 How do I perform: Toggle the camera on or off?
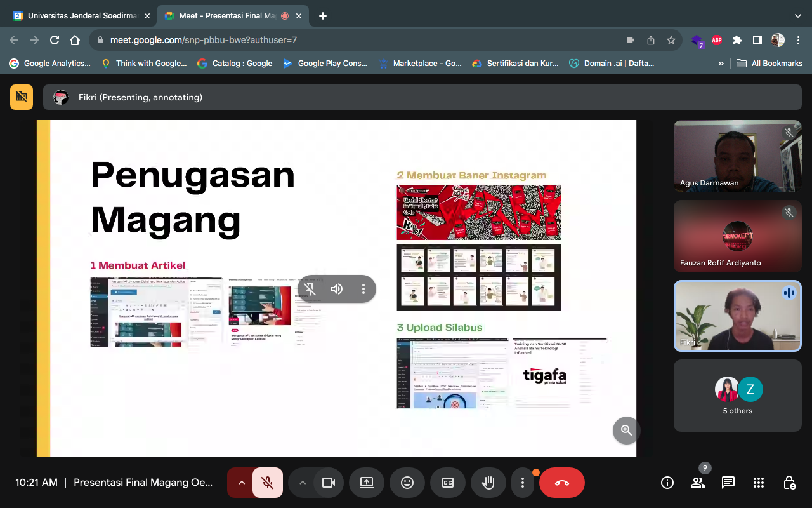tap(329, 483)
